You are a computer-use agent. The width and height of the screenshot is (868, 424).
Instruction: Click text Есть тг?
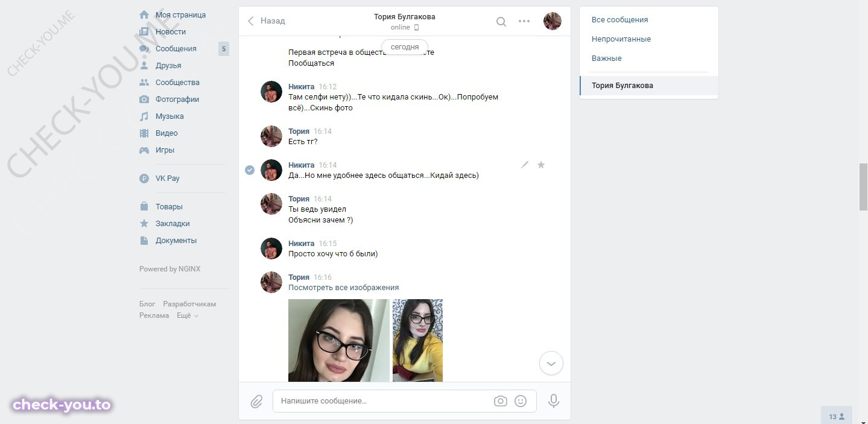(x=303, y=142)
